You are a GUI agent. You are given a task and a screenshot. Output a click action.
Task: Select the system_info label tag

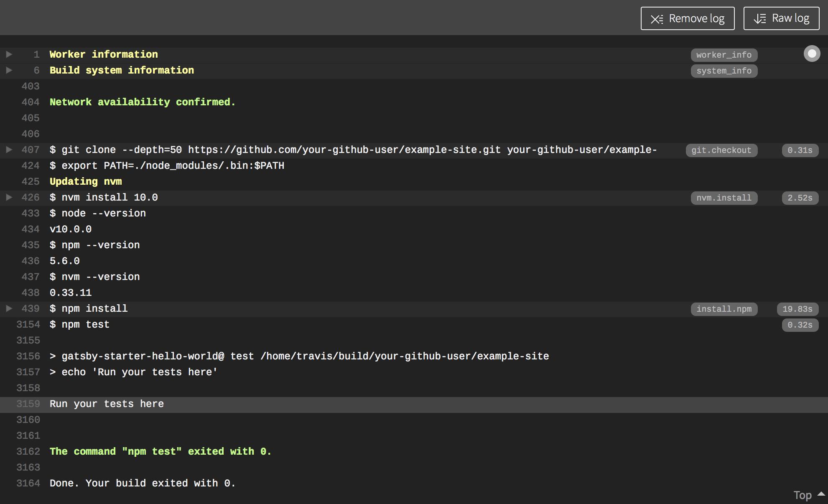click(x=724, y=70)
